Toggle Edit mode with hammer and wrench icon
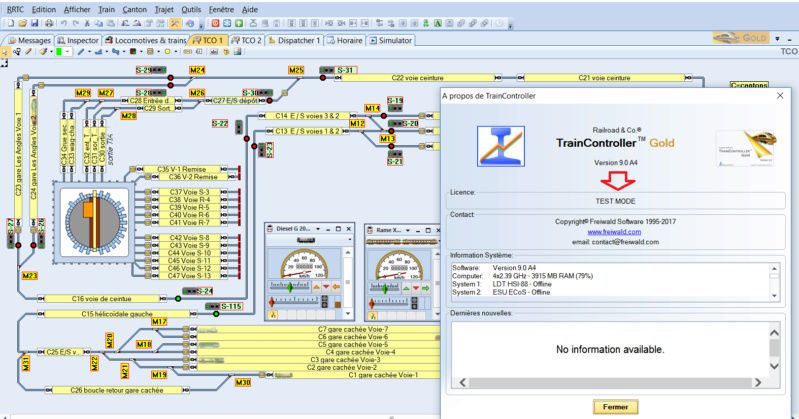Image resolution: width=799 pixels, height=419 pixels. coord(175,23)
